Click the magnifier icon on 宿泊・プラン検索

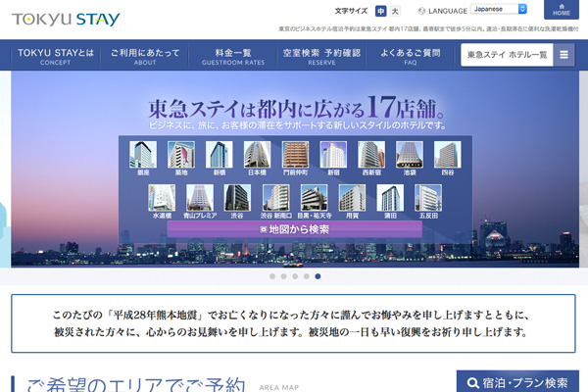473,383
